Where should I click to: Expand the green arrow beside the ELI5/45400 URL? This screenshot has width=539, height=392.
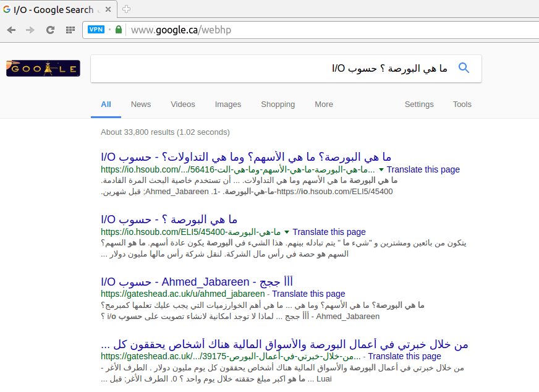pos(287,232)
